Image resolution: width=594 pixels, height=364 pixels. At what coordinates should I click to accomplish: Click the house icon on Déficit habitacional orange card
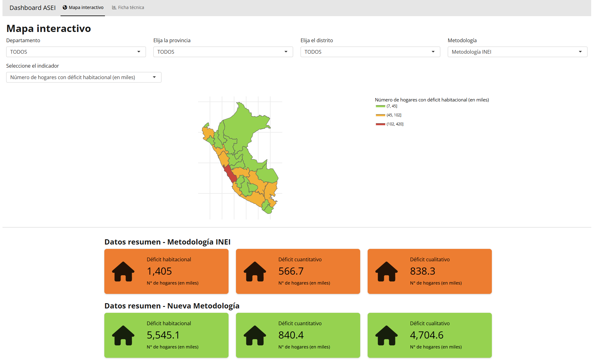pos(123,271)
